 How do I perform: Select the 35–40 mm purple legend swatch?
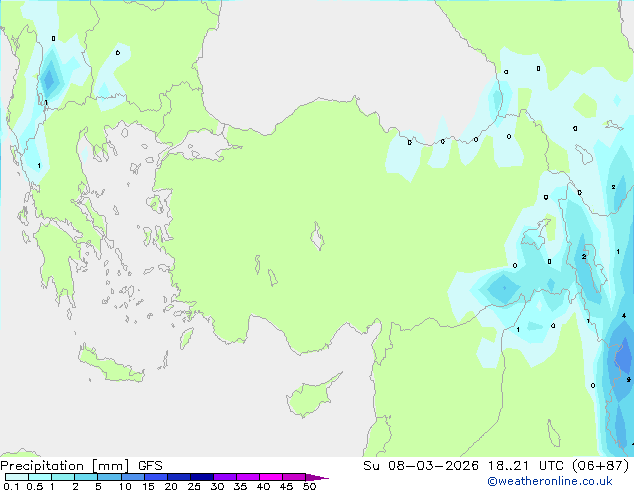tap(248, 477)
